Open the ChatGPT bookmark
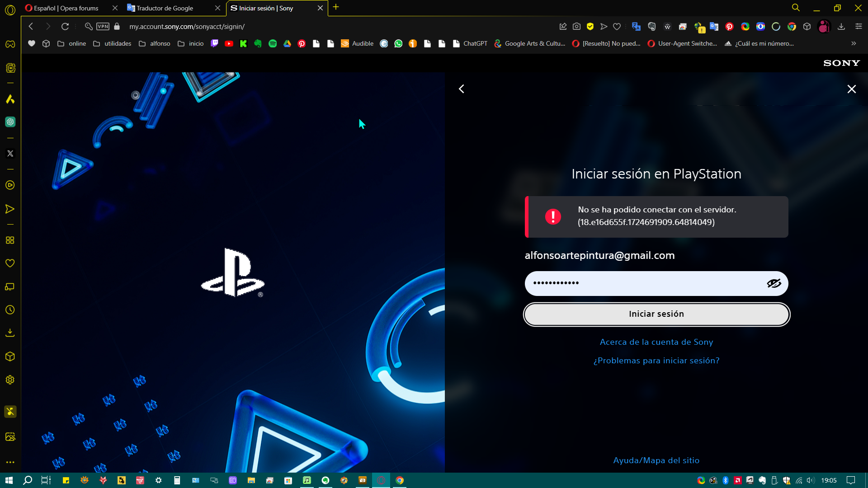This screenshot has width=868, height=488. click(470, 44)
